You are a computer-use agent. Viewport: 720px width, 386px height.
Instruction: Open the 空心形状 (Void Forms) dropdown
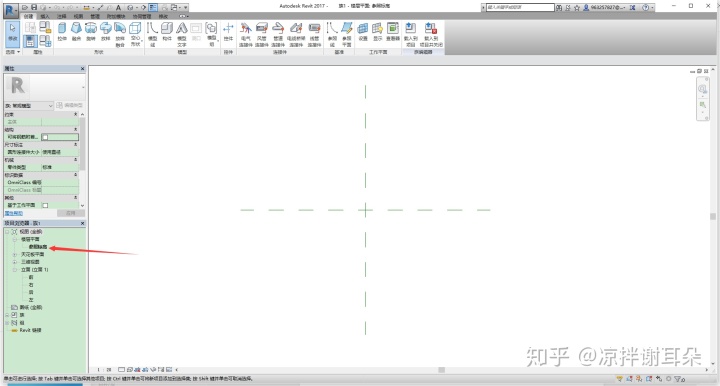pos(135,34)
